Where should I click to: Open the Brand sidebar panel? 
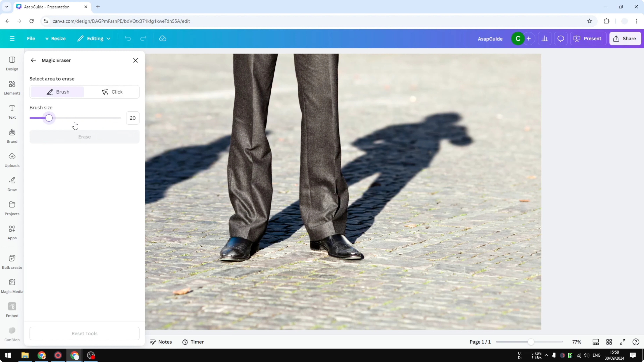click(x=12, y=136)
